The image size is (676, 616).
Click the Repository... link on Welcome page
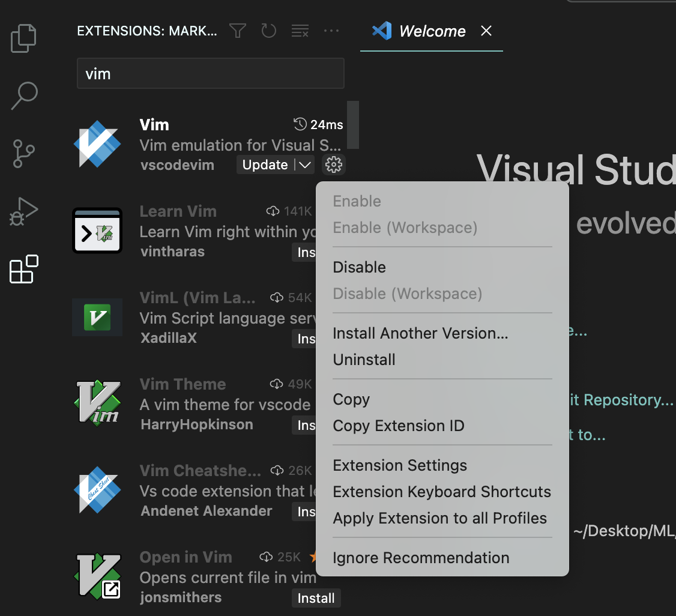coord(621,400)
